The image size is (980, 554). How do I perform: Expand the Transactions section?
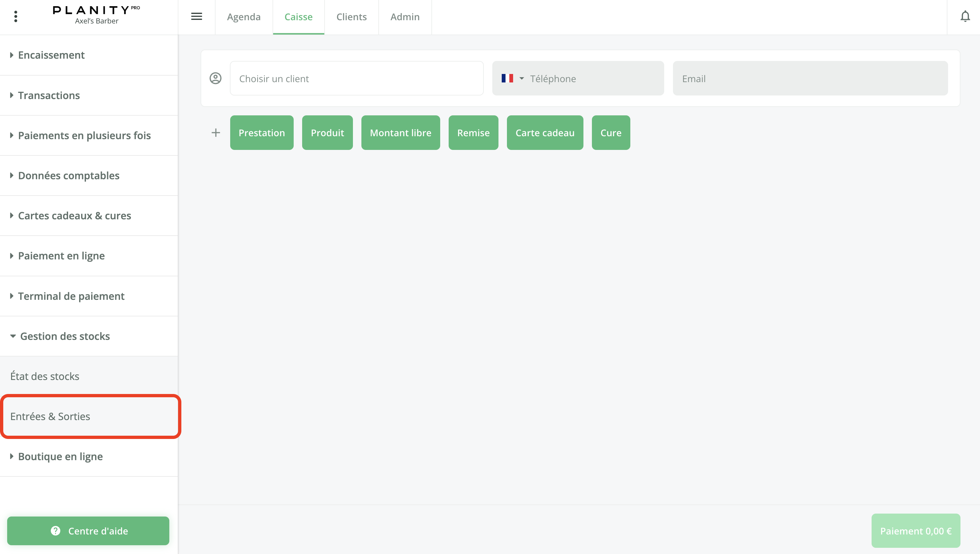49,95
